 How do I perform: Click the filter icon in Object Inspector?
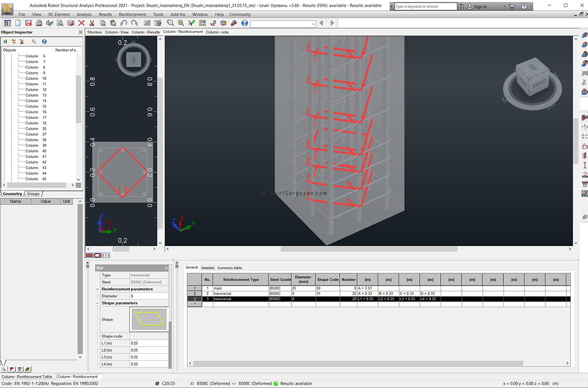(x=14, y=42)
